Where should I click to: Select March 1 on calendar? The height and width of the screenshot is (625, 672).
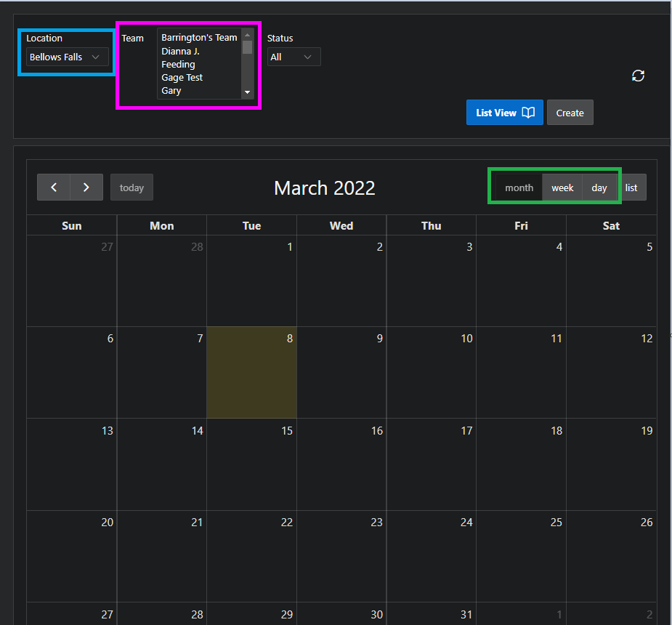tap(251, 281)
